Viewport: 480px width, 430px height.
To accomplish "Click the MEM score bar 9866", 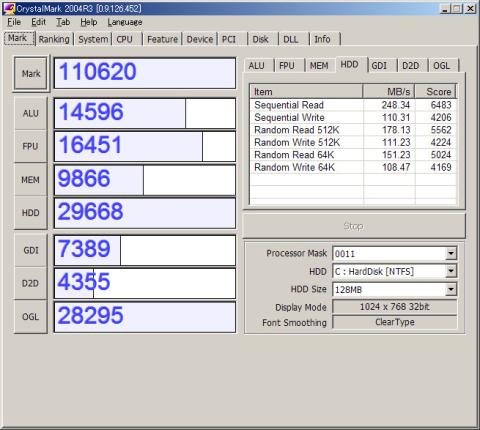I will coord(145,180).
